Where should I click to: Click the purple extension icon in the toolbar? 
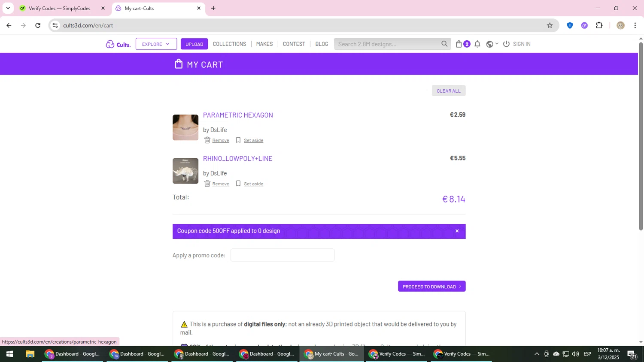pyautogui.click(x=584, y=25)
